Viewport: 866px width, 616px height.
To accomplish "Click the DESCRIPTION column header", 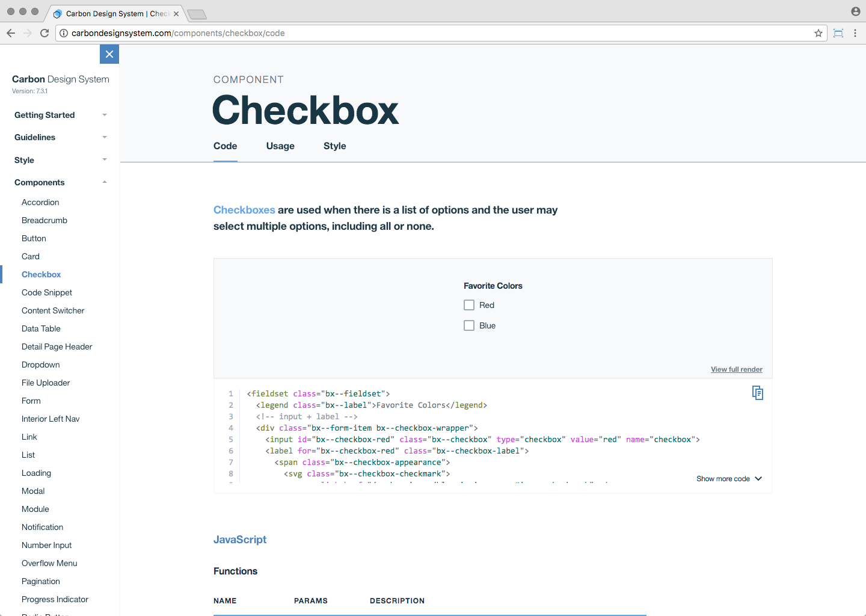I will [x=397, y=601].
